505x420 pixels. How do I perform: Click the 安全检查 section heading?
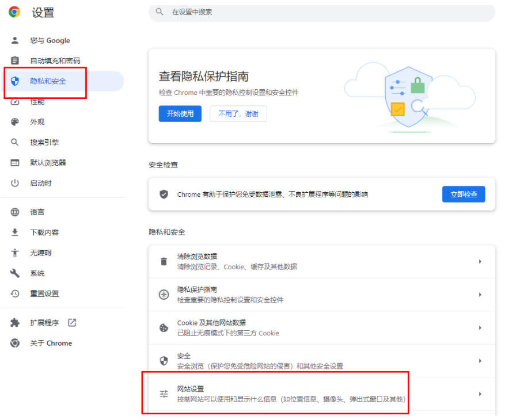click(x=164, y=165)
